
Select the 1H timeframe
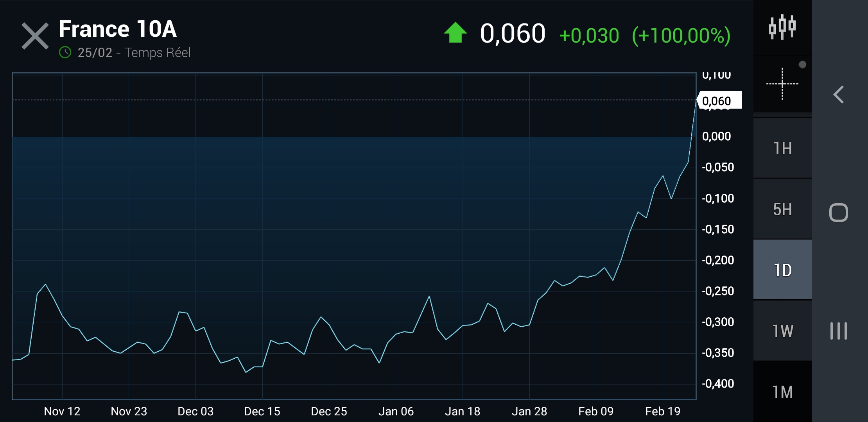coord(782,148)
